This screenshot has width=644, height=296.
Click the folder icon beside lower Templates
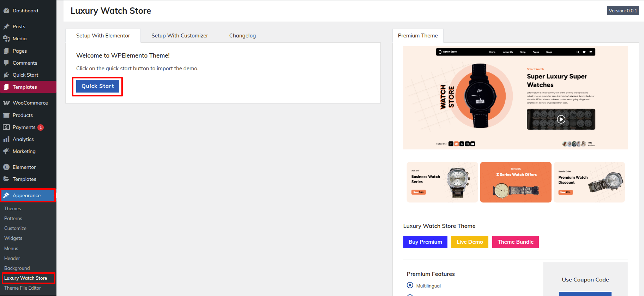[x=6, y=179]
